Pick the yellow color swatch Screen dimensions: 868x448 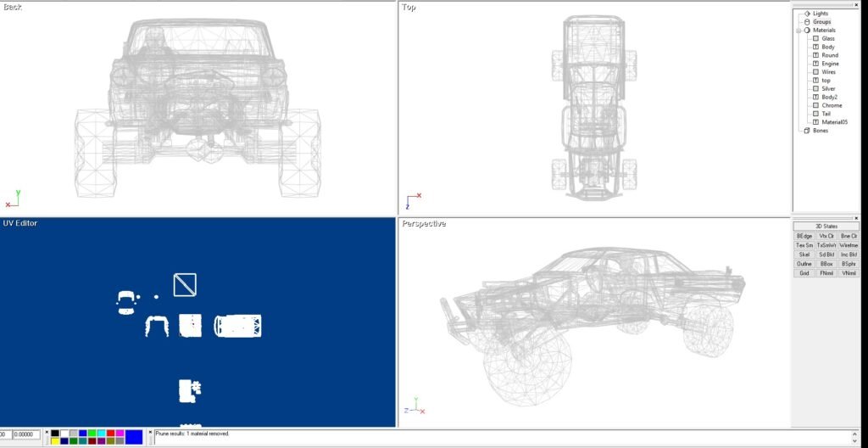55,441
